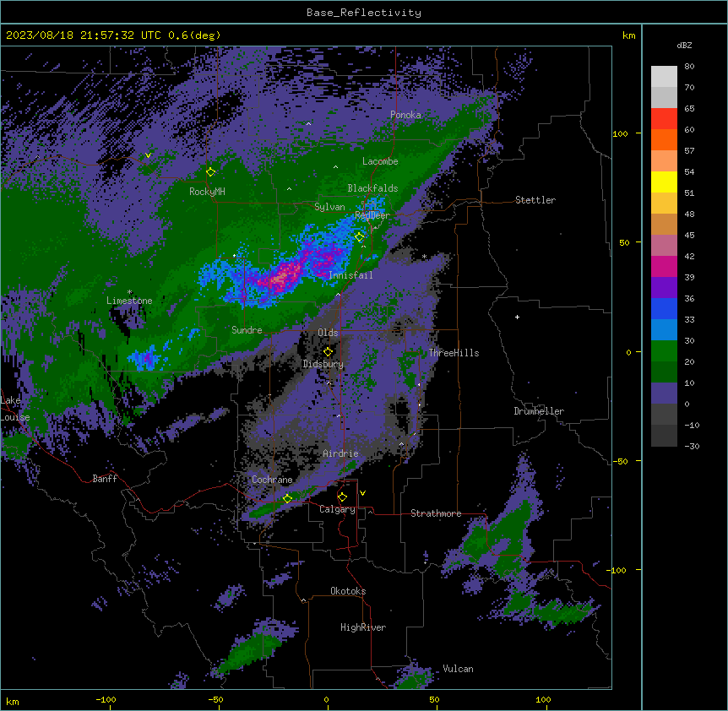Pick the bright green 20-30 dBZ legend swatch
The height and width of the screenshot is (711, 728).
pos(664,351)
